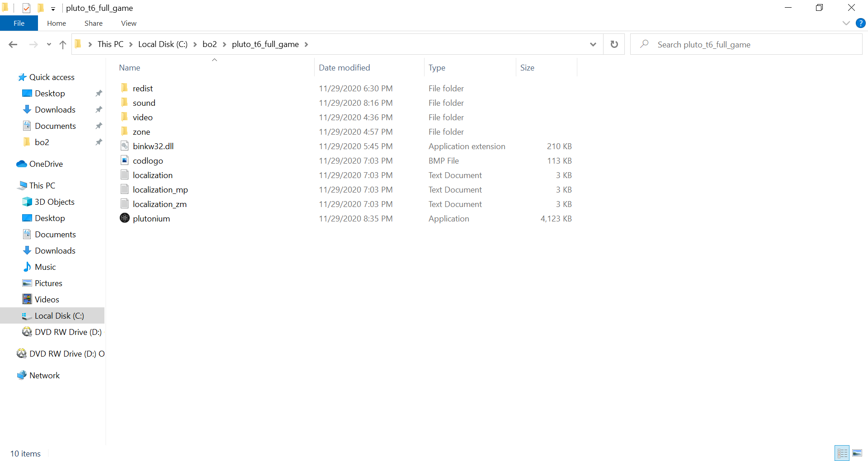
Task: Click the Pictures icon in sidebar
Action: (27, 283)
